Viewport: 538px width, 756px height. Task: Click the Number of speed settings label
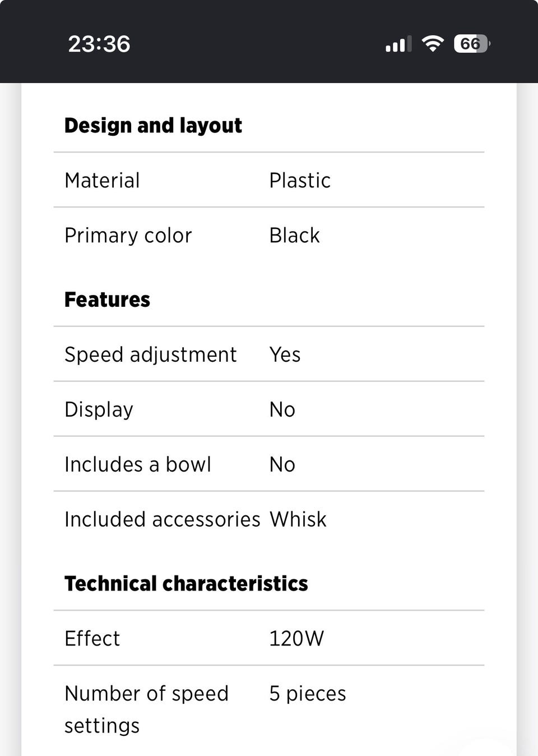[x=146, y=709]
